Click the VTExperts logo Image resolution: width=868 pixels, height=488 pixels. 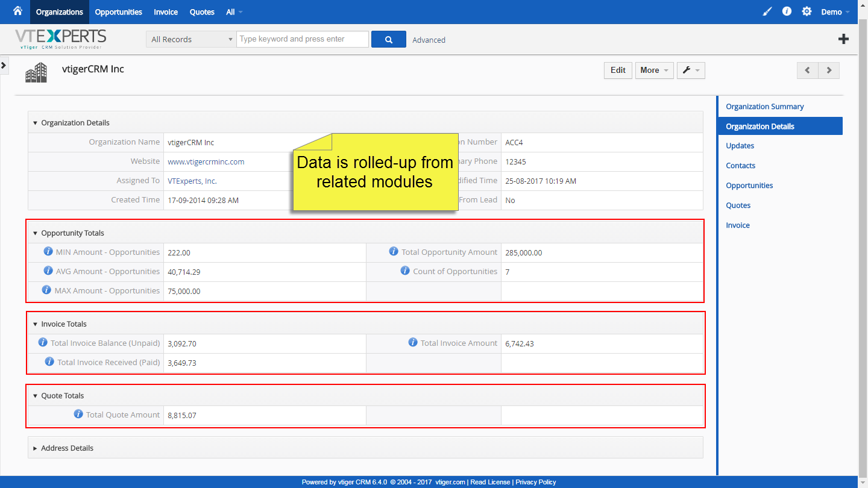(x=60, y=39)
